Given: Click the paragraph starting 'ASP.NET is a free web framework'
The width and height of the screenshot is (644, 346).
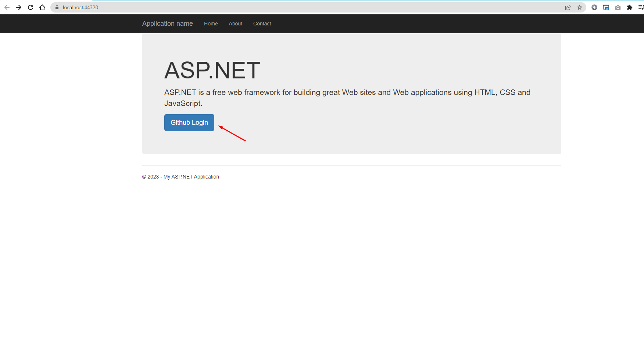Looking at the screenshot, I should click(347, 98).
